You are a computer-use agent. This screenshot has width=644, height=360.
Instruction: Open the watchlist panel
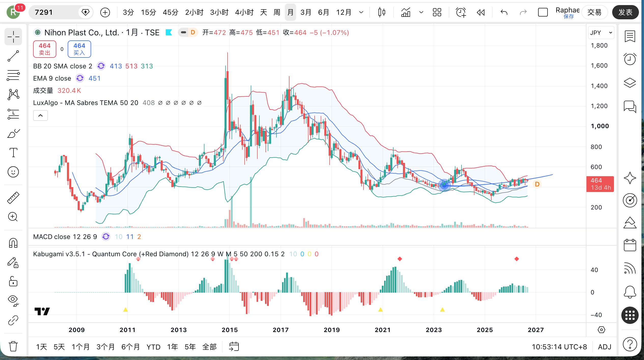pyautogui.click(x=630, y=36)
